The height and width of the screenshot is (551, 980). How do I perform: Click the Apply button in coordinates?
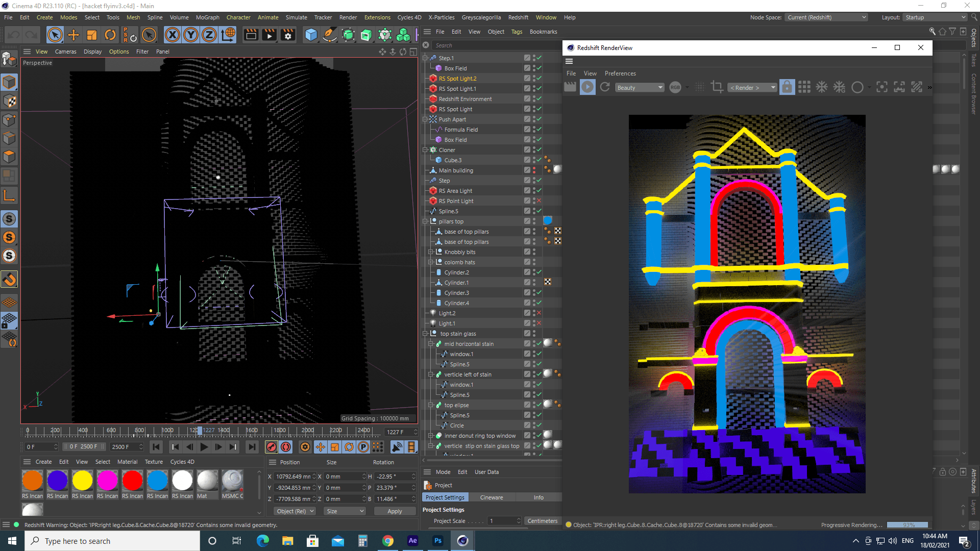click(x=395, y=511)
